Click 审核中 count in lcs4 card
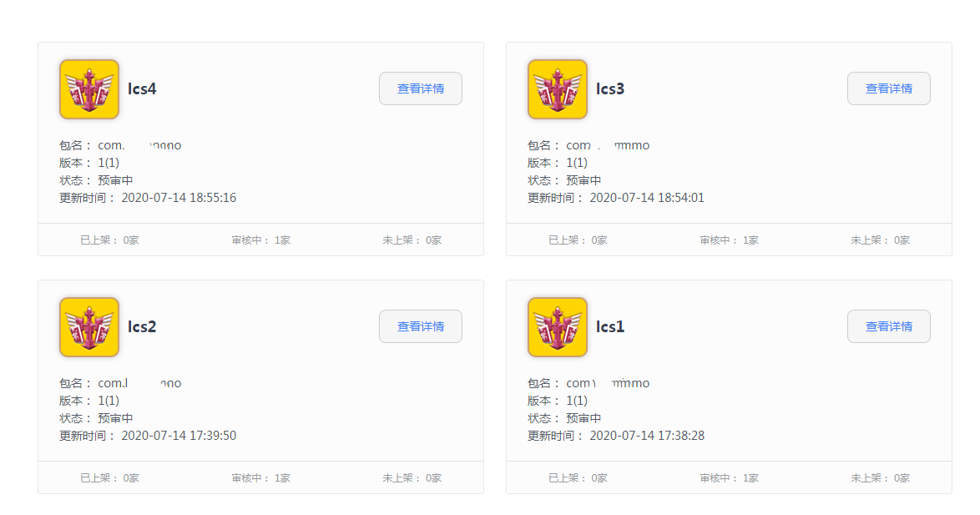Viewport: 980px width, 515px height. pos(260,240)
